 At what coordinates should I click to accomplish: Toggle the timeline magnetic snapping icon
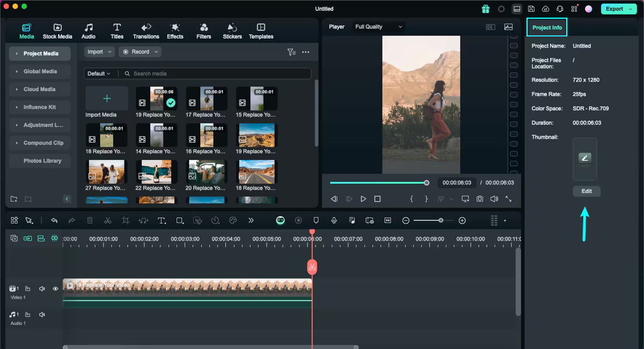54,239
